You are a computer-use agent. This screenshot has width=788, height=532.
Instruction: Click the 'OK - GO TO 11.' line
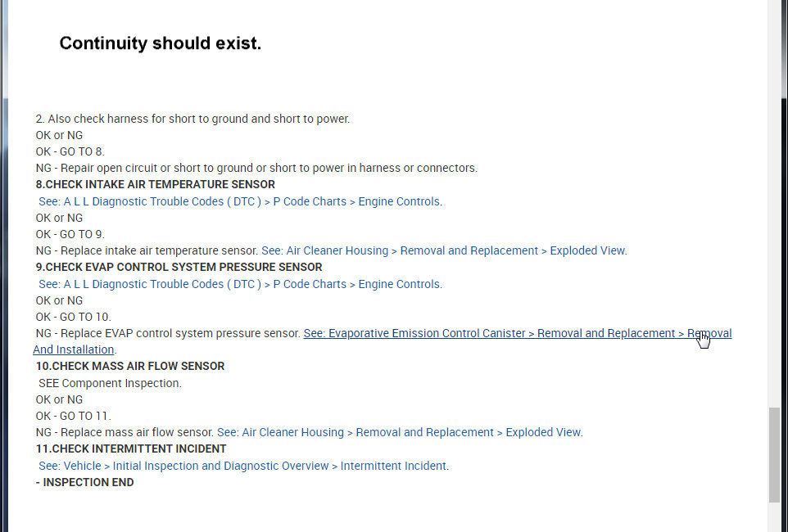point(74,416)
